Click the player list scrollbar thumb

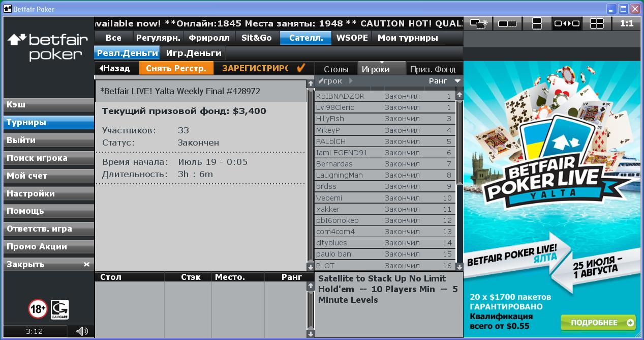(459, 141)
